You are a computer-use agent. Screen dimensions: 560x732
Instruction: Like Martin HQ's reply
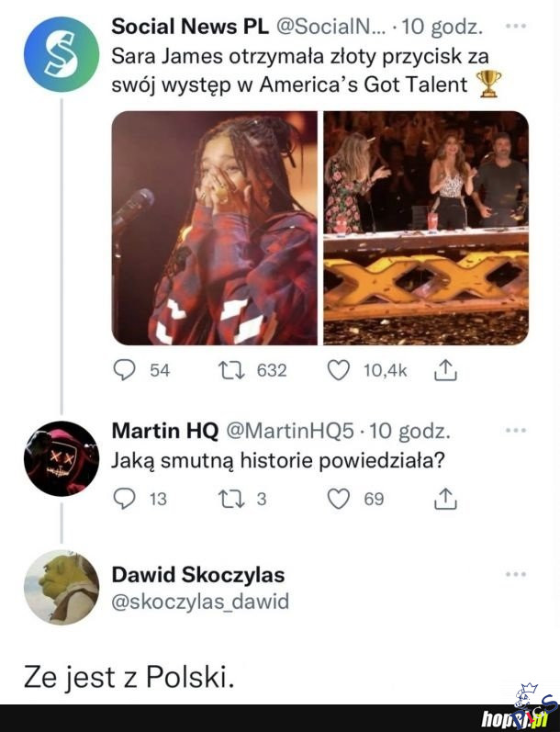339,499
